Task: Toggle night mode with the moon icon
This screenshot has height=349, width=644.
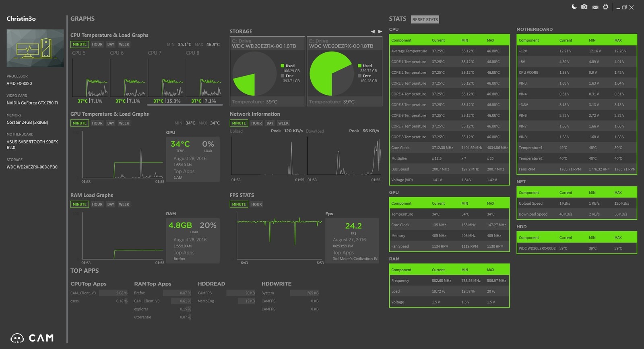Action: [x=574, y=7]
